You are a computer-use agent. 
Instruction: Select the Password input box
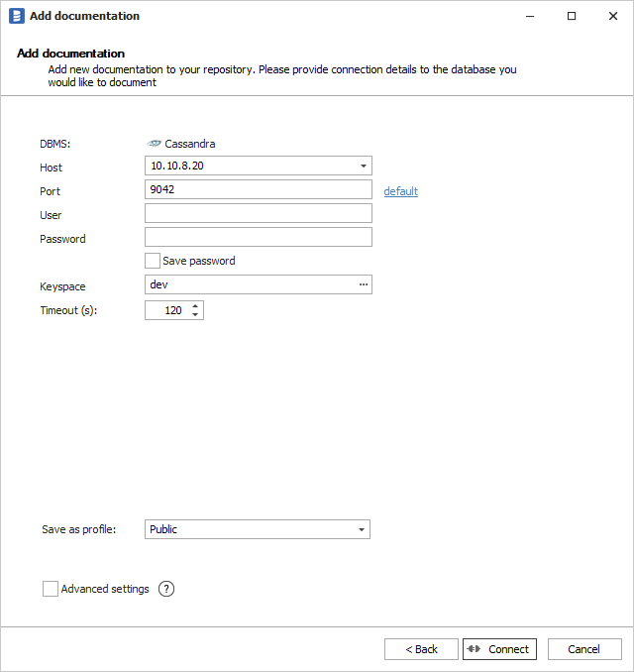(x=258, y=237)
